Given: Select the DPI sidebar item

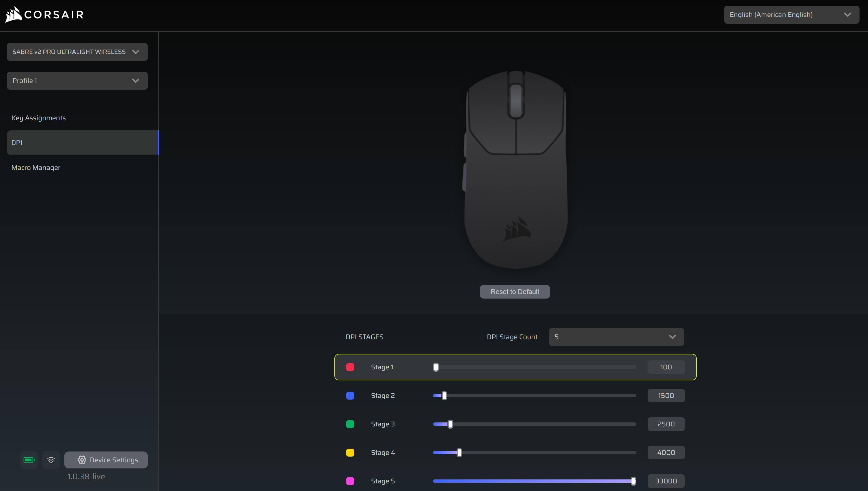Looking at the screenshot, I should coord(82,143).
